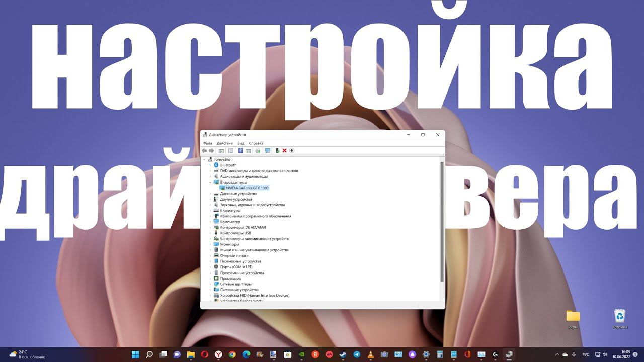
Task: Click the red X Uninstall device icon
Action: coord(284,150)
